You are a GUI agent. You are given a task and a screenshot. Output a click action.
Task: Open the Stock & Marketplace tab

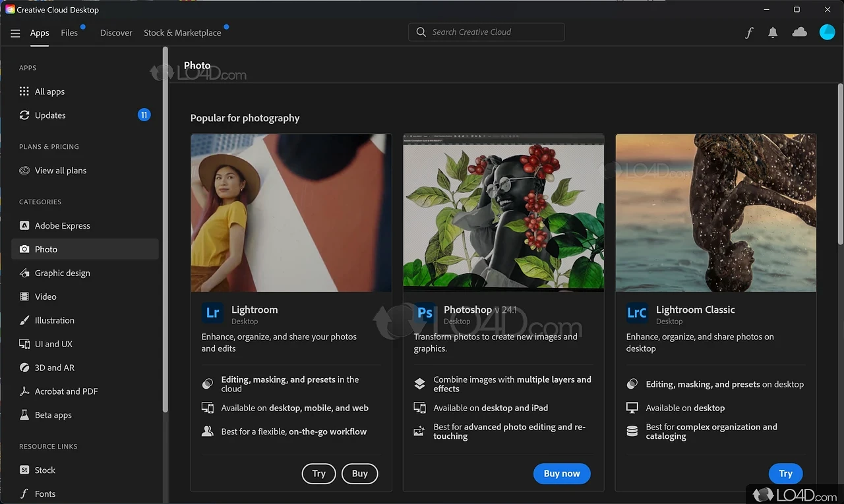pyautogui.click(x=183, y=33)
